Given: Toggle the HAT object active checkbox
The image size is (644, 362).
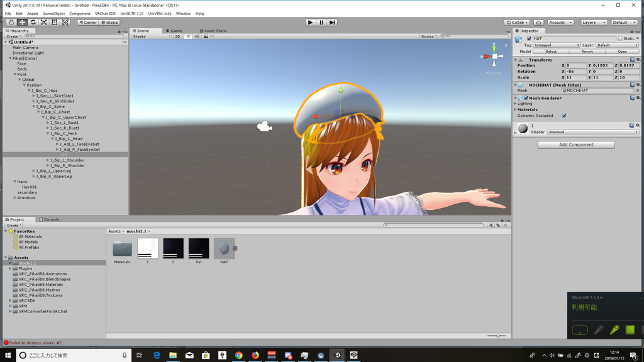Looking at the screenshot, I should click(x=529, y=38).
